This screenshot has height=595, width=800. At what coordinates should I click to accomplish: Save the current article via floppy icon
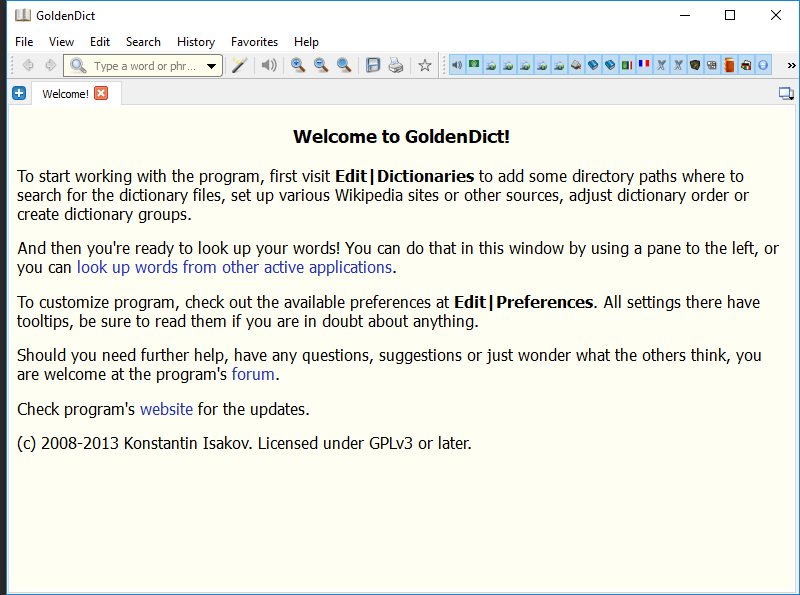(x=372, y=64)
